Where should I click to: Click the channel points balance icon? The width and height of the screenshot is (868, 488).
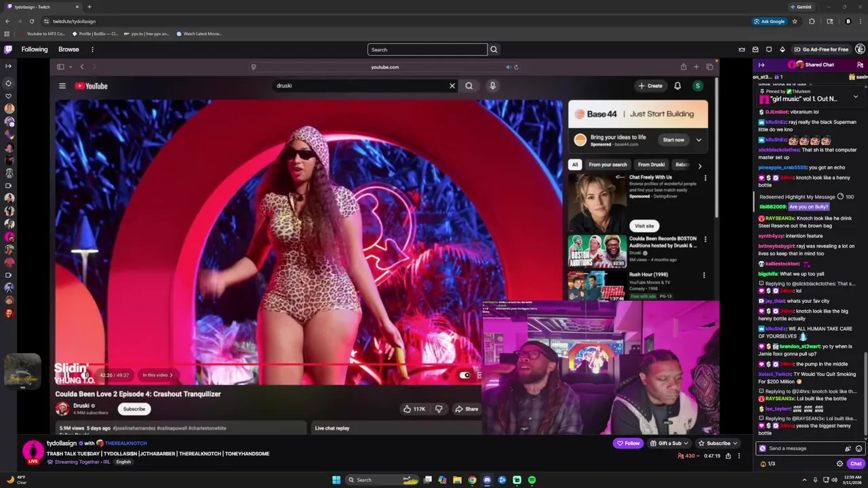(764, 464)
